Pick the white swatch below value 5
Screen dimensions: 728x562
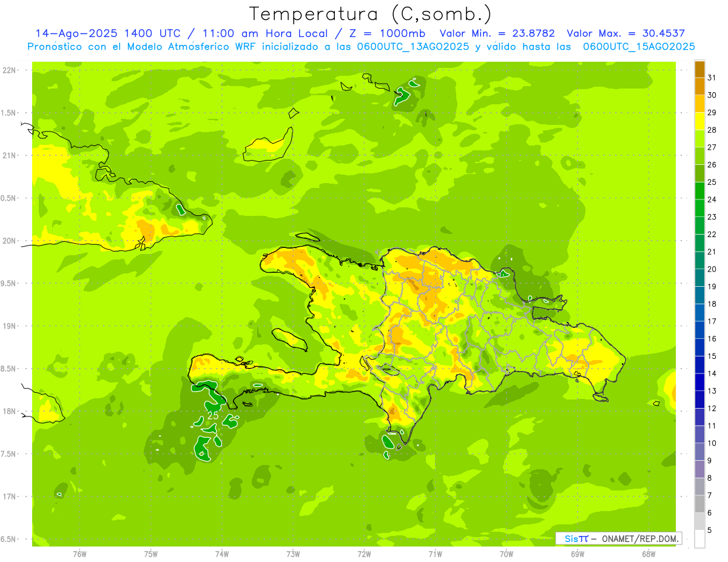(x=699, y=539)
